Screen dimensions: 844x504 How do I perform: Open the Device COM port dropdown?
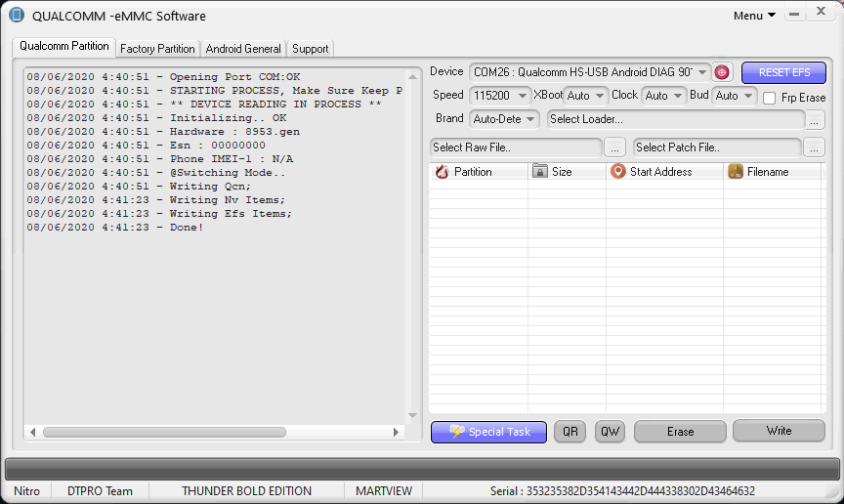click(702, 72)
